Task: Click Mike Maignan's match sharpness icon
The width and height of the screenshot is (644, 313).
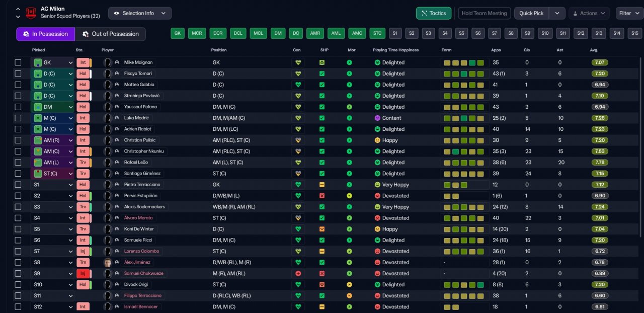Action: (322, 62)
